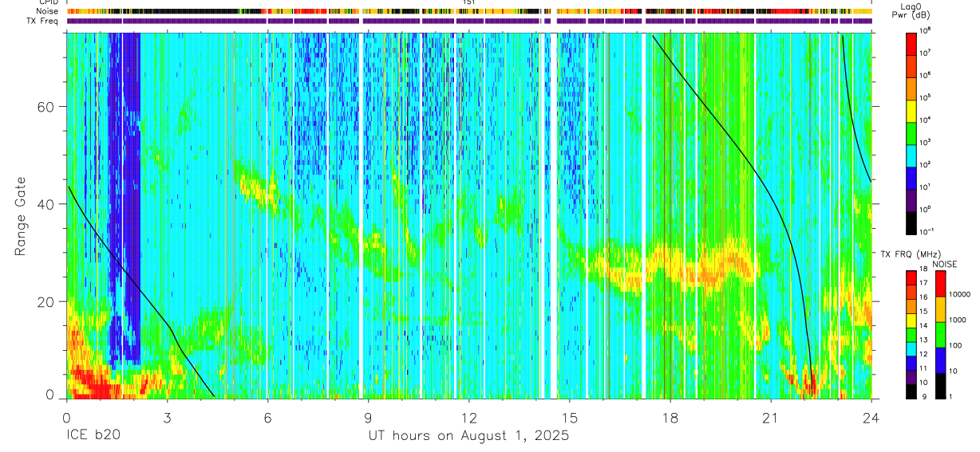Click the '6' hour tick label on x-axis

pos(267,417)
